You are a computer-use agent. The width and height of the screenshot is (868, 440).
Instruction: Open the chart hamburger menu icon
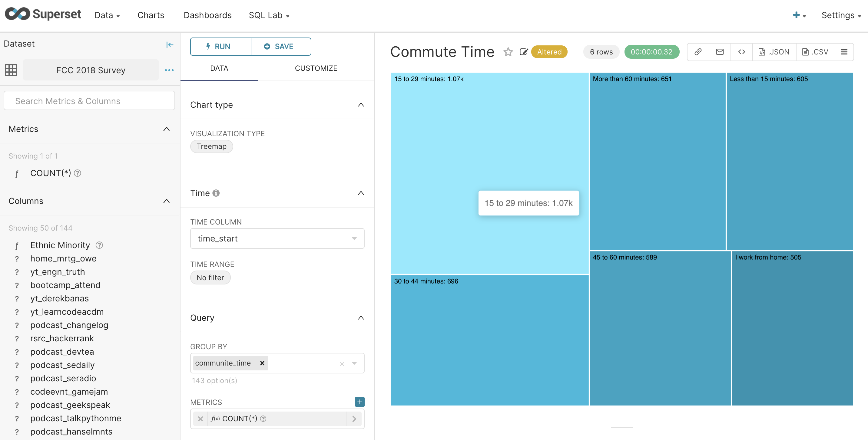pyautogui.click(x=844, y=52)
